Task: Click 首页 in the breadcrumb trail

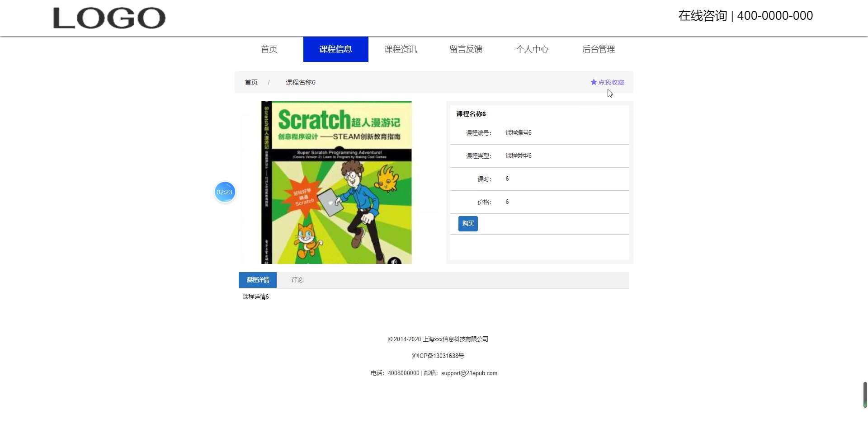Action: click(251, 82)
